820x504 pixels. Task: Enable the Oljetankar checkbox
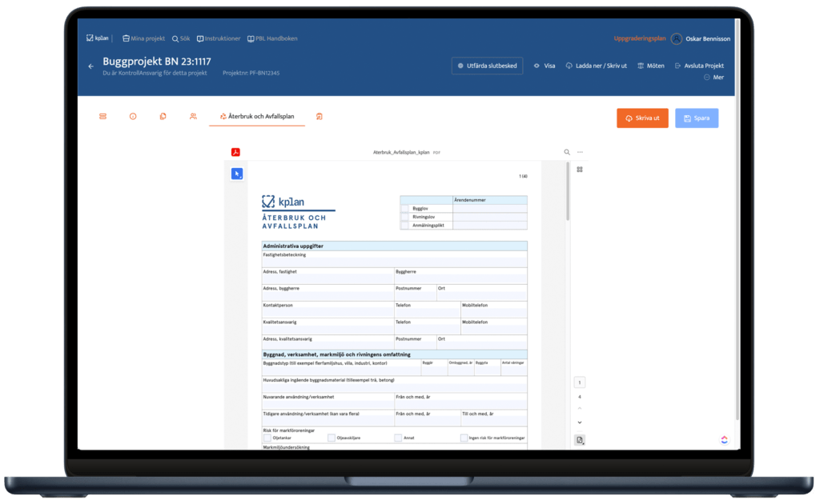click(x=267, y=438)
